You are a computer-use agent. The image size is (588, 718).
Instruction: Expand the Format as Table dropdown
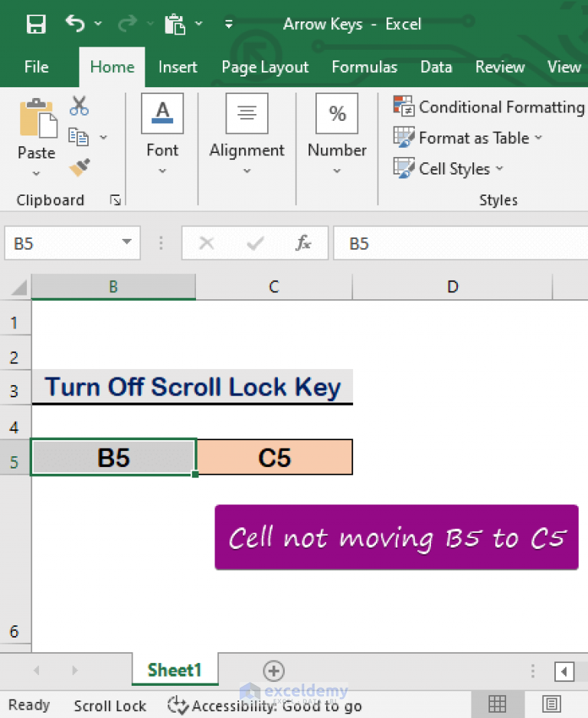(x=538, y=137)
